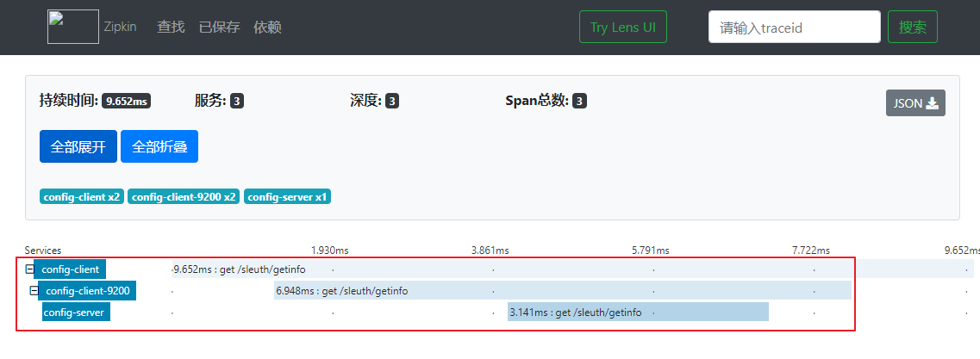The height and width of the screenshot is (359, 980).
Task: Click the Try Lens UI button
Action: (623, 27)
